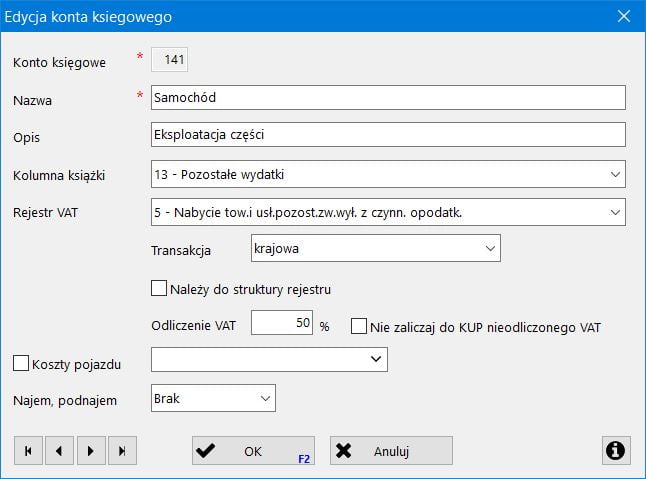Image resolution: width=646 pixels, height=479 pixels.
Task: Click the next record arrow button
Action: [x=90, y=451]
